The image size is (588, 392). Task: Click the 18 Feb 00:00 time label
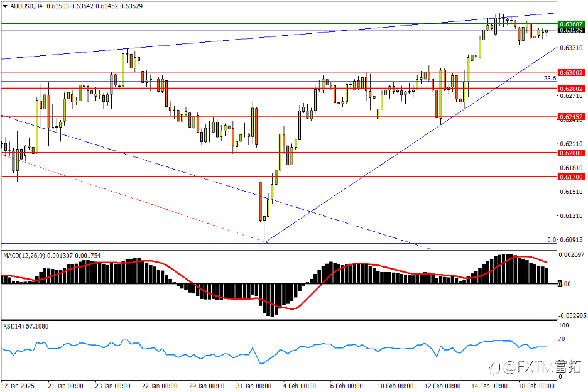[536, 386]
